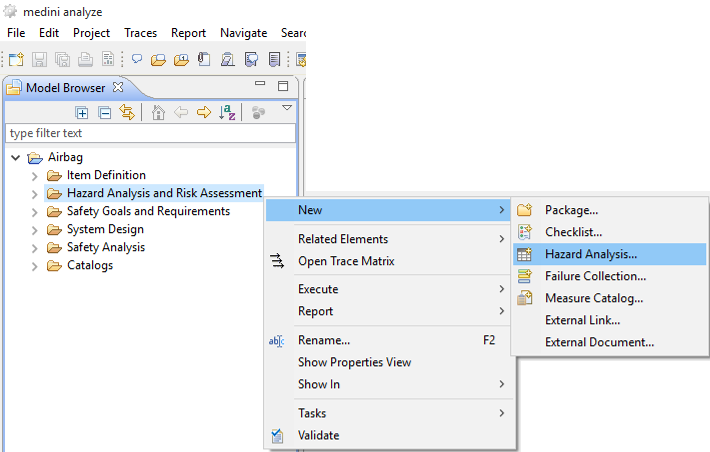Select the Safety Analysis folder
The width and height of the screenshot is (710, 452).
105,247
